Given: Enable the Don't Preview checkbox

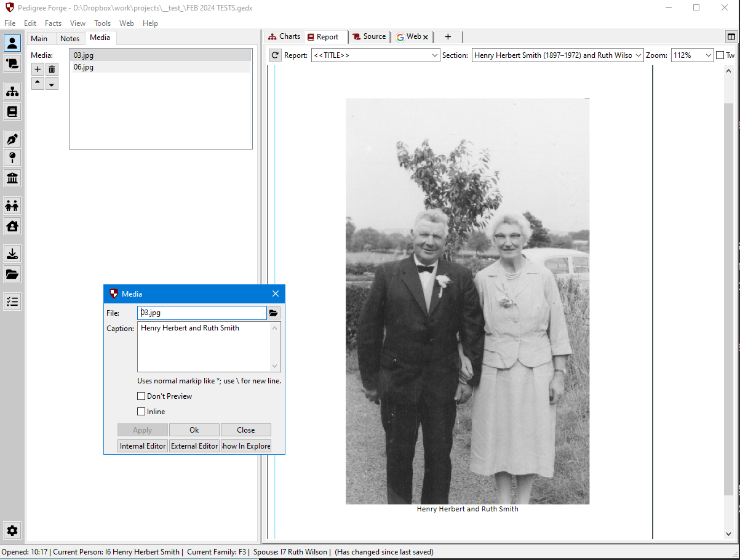Looking at the screenshot, I should [x=141, y=396].
